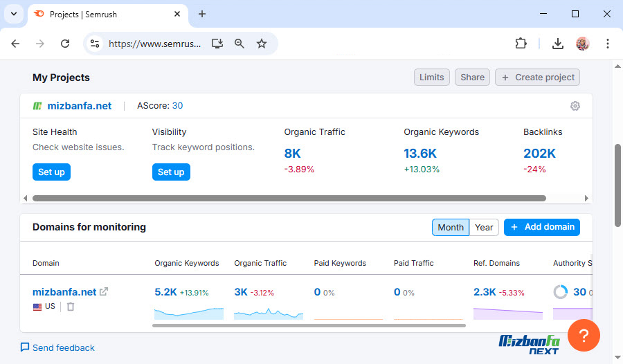
Task: Open a new browser tab
Action: pyautogui.click(x=202, y=14)
